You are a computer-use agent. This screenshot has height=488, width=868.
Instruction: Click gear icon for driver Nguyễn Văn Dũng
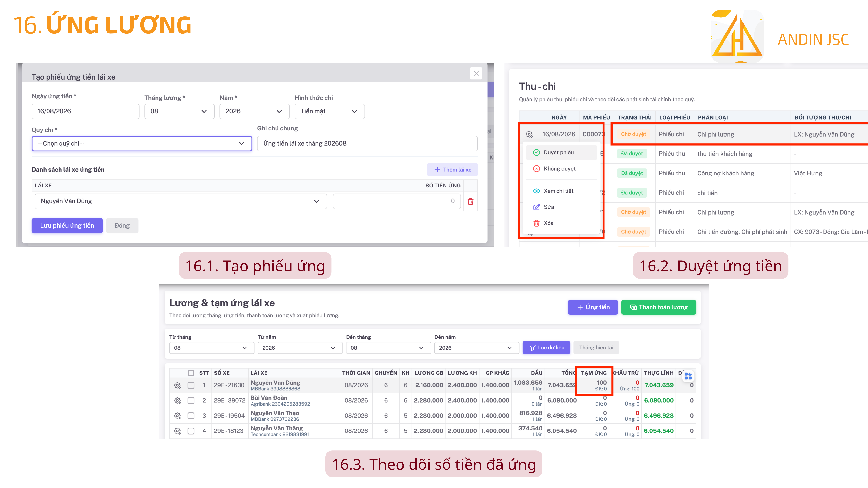click(x=177, y=385)
